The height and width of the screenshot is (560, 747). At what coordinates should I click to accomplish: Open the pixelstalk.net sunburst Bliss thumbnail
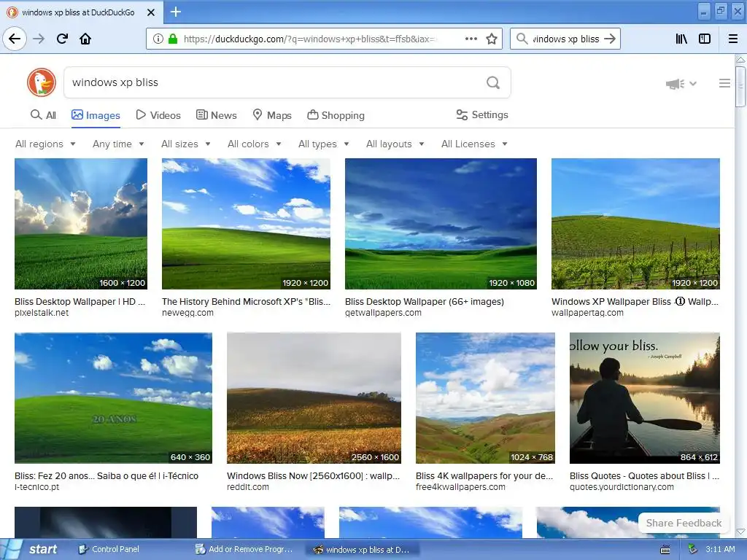coord(81,224)
